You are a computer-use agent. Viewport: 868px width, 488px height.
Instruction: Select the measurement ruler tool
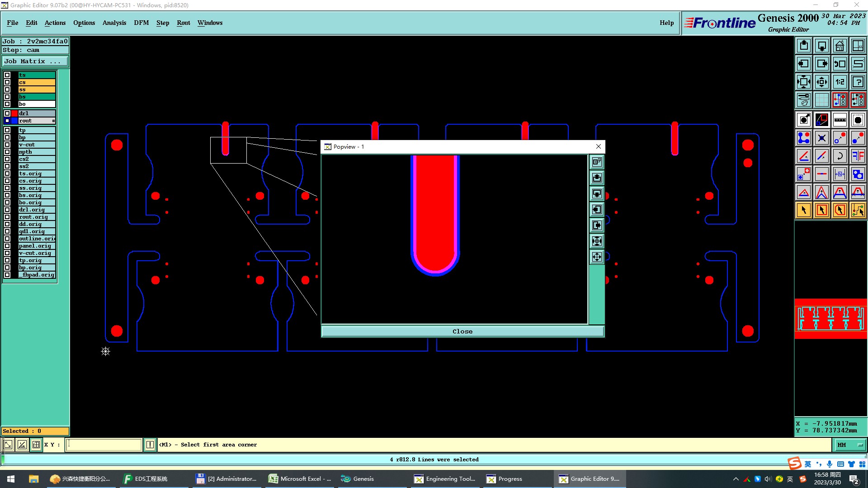(840, 120)
